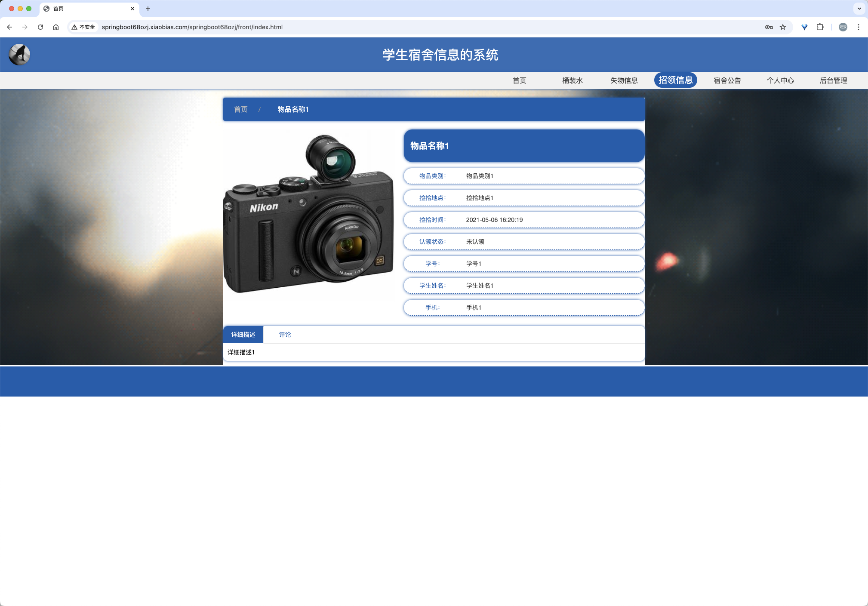868x606 pixels.
Task: Click the 首页 breadcrumb link
Action: 241,109
